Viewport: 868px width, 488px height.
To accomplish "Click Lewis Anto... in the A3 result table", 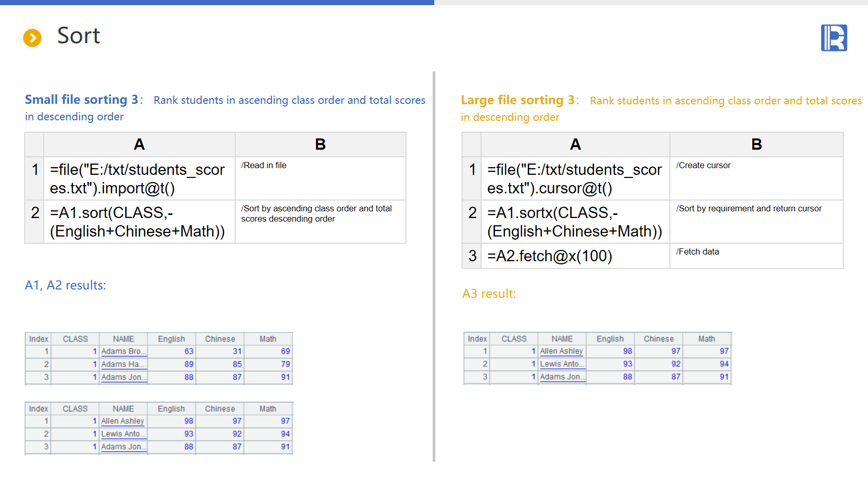I will click(x=561, y=364).
